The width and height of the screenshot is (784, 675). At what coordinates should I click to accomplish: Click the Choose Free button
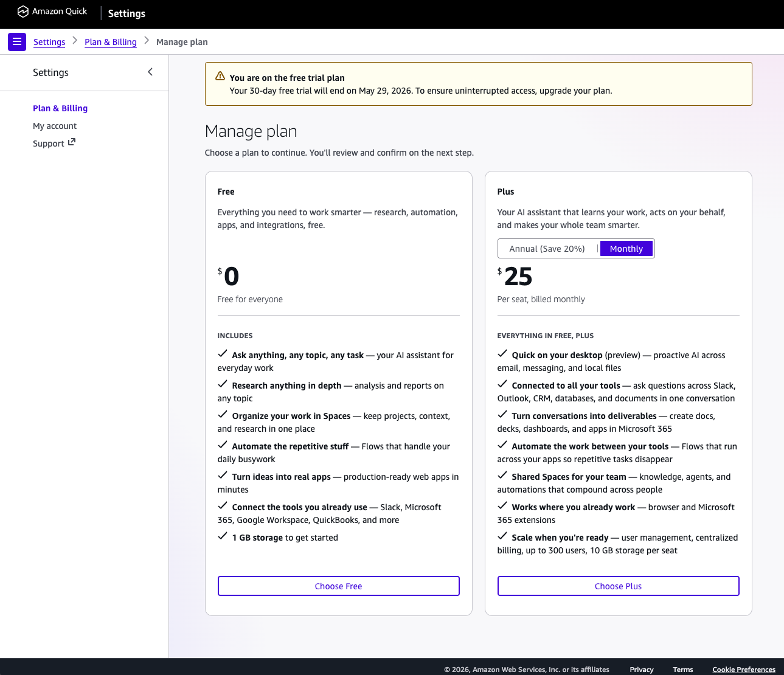338,586
